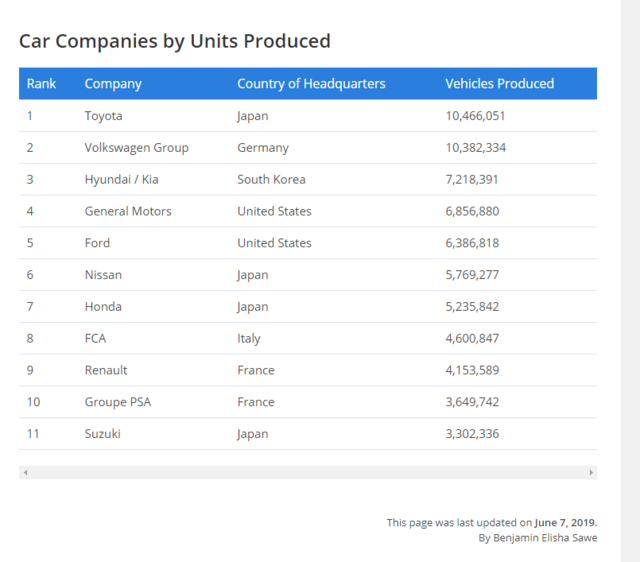
Task: Click the Car Companies by Units Produced heading
Action: click(175, 42)
